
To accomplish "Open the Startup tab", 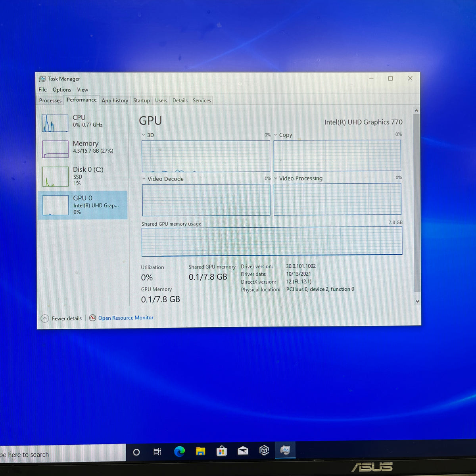I will point(142,100).
